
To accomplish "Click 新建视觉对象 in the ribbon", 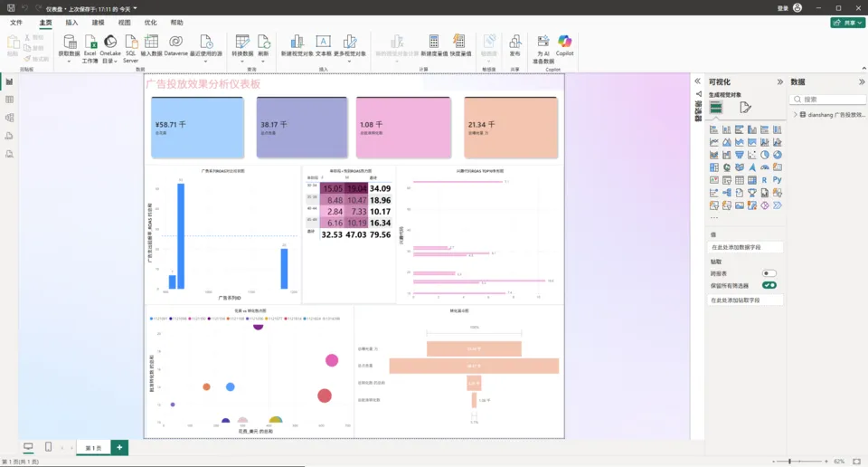I will point(297,45).
